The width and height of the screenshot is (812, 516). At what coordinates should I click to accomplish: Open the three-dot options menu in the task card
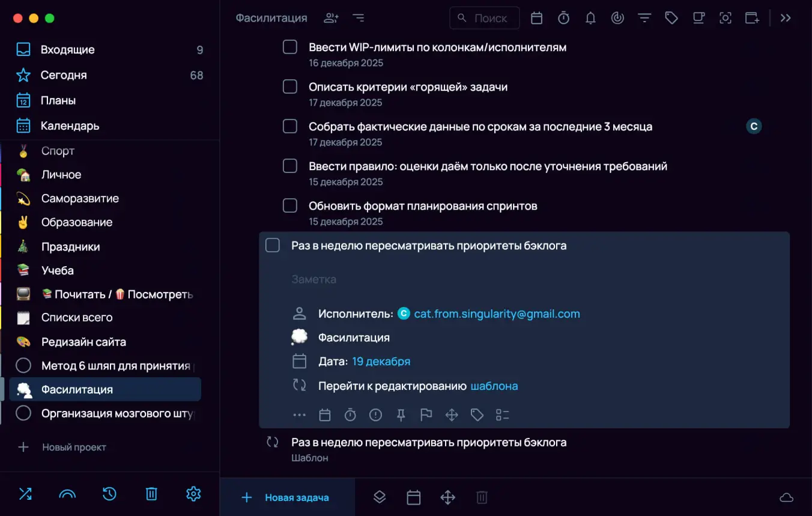coord(299,414)
